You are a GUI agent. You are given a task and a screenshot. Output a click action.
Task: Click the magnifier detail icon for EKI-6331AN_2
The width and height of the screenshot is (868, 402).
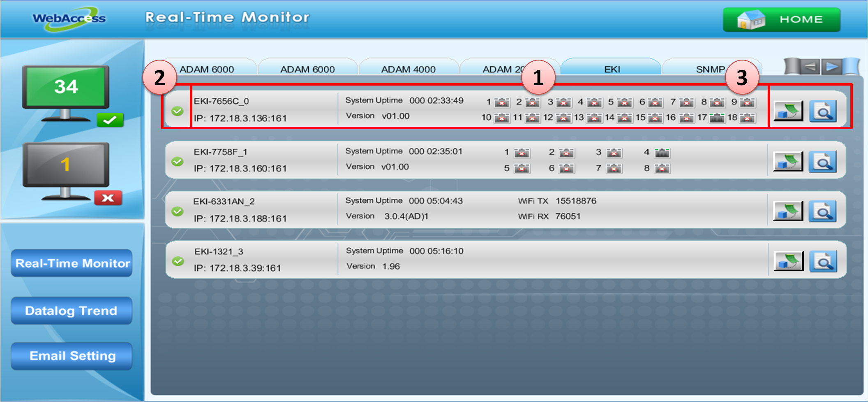coord(822,211)
